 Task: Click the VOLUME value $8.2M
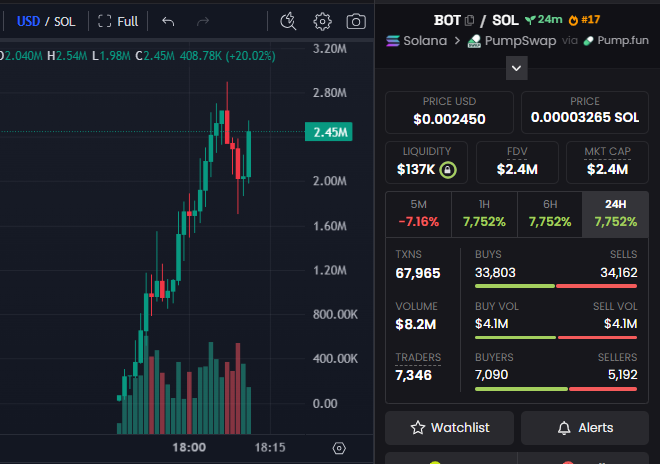point(416,324)
